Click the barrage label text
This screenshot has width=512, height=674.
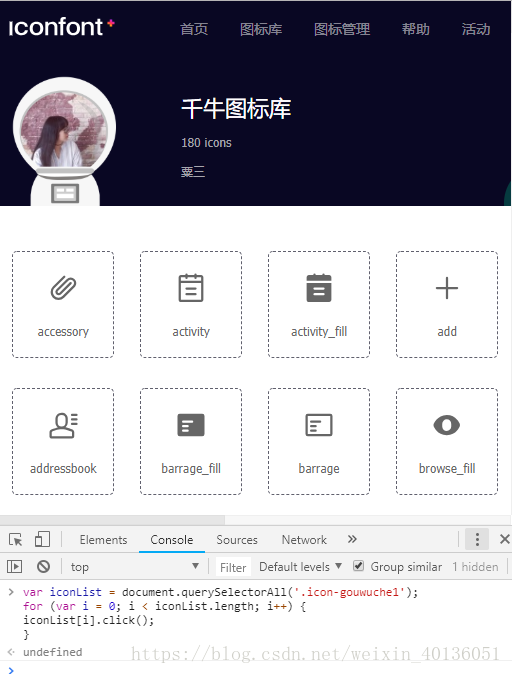[x=319, y=468]
